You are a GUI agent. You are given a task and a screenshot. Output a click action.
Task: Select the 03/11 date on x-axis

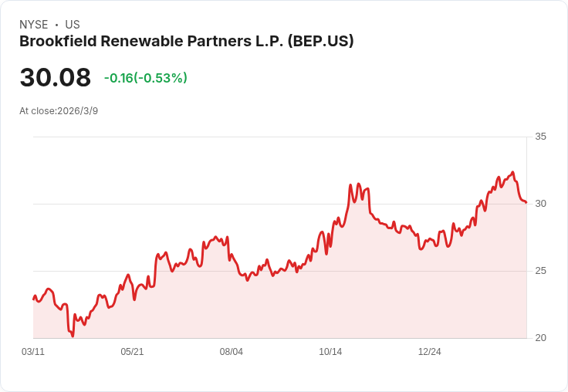point(33,352)
